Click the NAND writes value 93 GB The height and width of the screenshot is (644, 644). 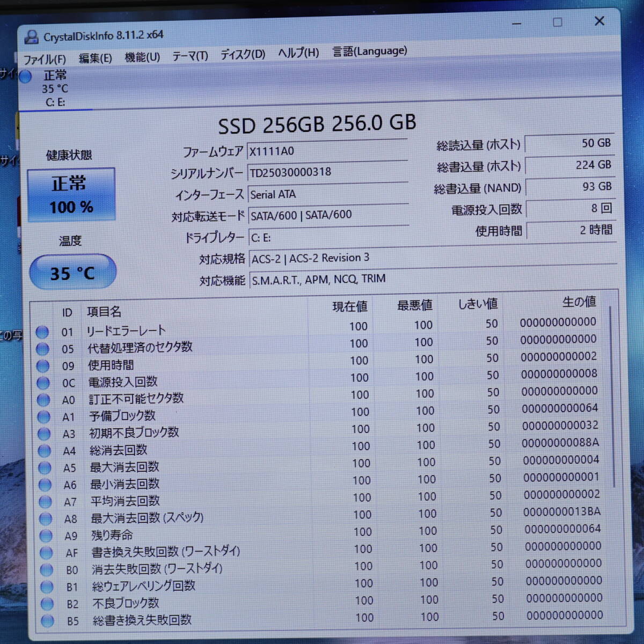570,186
